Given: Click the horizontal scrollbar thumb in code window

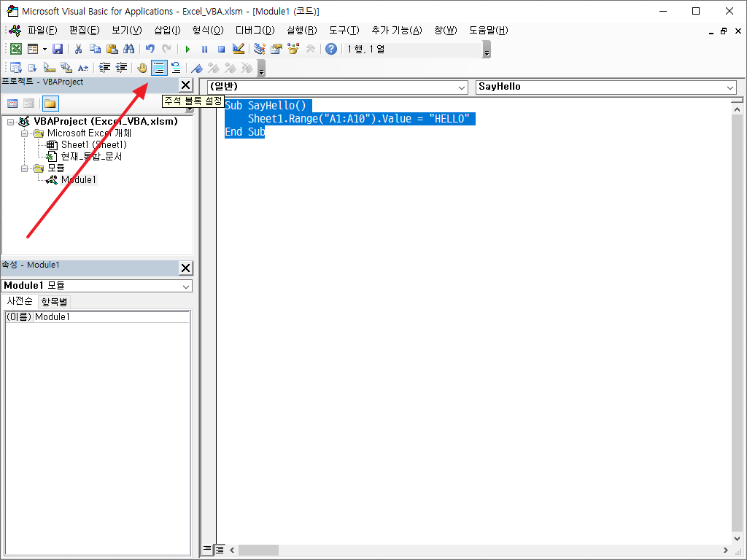Looking at the screenshot, I should [x=258, y=550].
